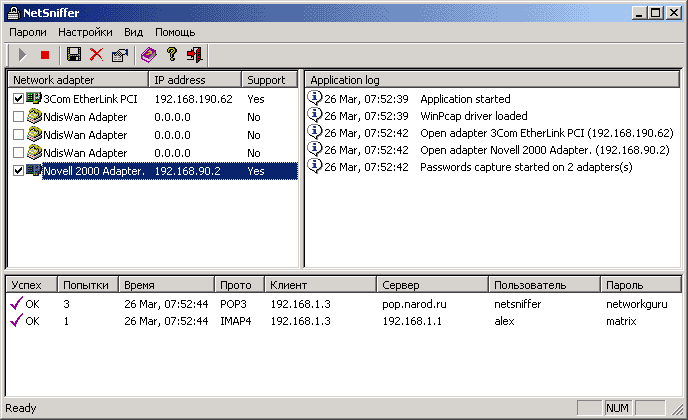Click the purple checkmark on the POP3 row
Viewport: 688px width, 420px height.
(x=16, y=303)
